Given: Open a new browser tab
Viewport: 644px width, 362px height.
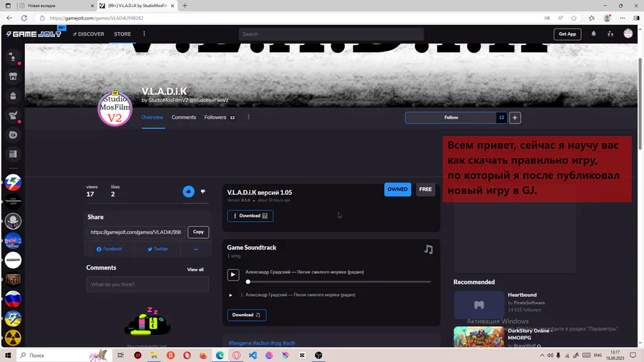Looking at the screenshot, I should [x=185, y=6].
